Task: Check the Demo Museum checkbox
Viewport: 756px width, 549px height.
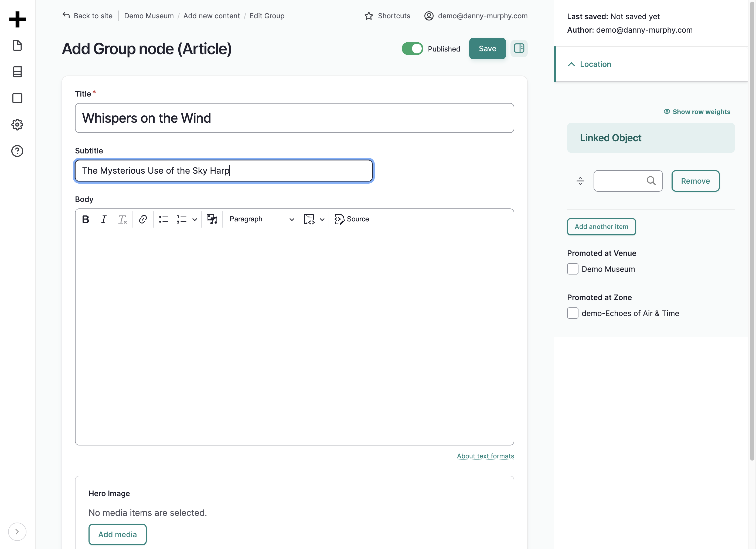Action: point(573,269)
